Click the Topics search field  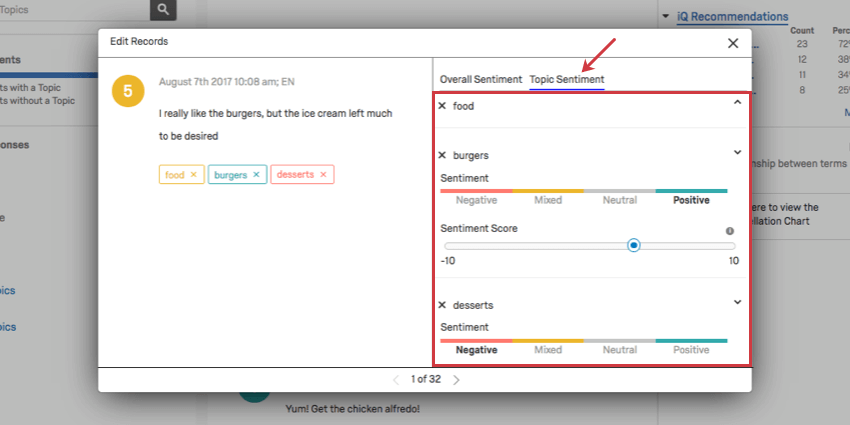(75, 10)
